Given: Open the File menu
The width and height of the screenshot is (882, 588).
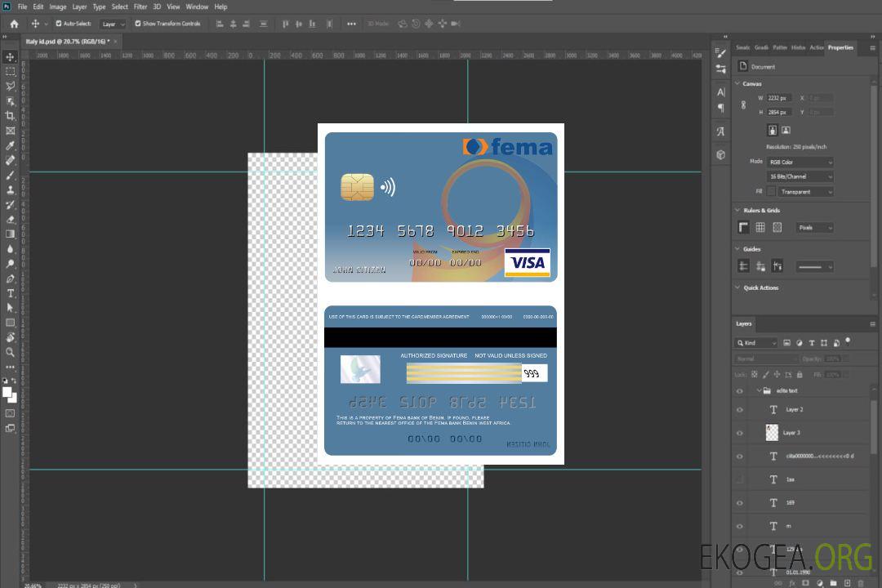Looking at the screenshot, I should 23,7.
